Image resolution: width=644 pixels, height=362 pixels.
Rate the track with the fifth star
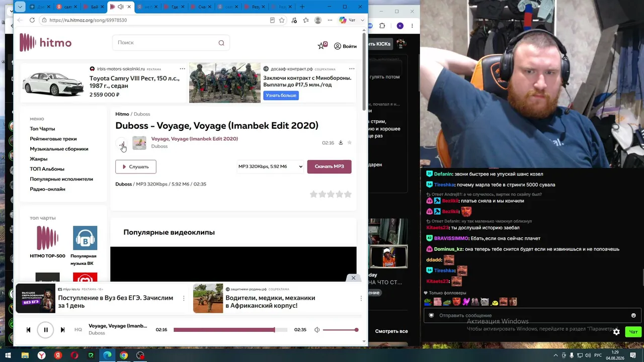(348, 194)
